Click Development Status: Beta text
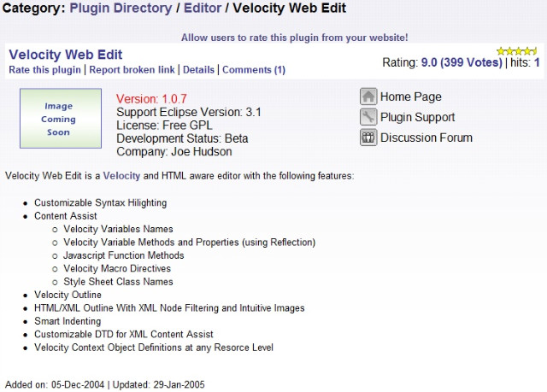547x392 pixels. coord(182,138)
